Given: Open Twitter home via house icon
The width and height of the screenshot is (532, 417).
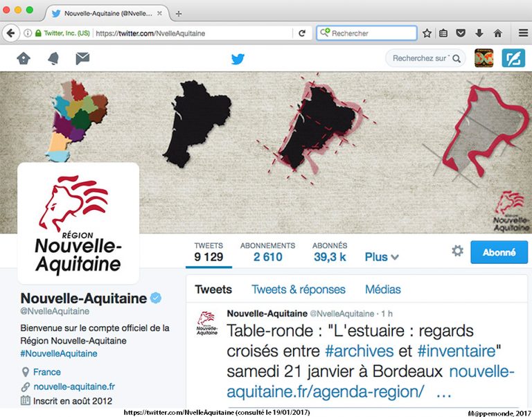Looking at the screenshot, I should (24, 58).
